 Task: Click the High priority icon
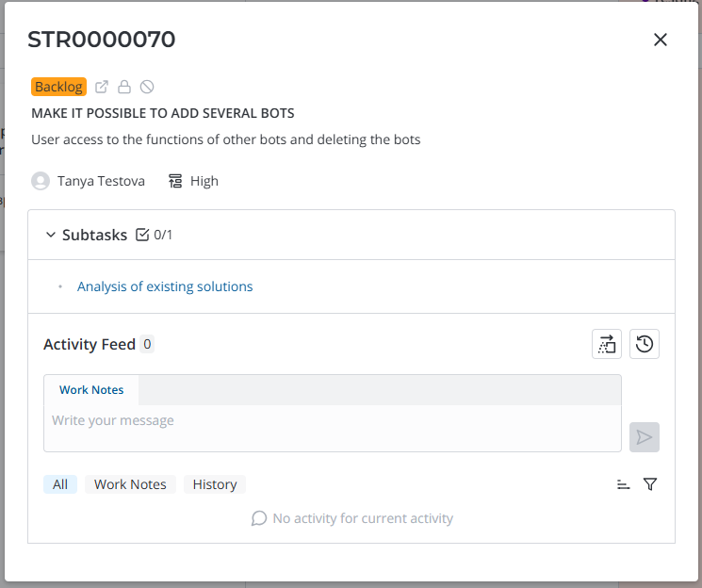pyautogui.click(x=175, y=181)
